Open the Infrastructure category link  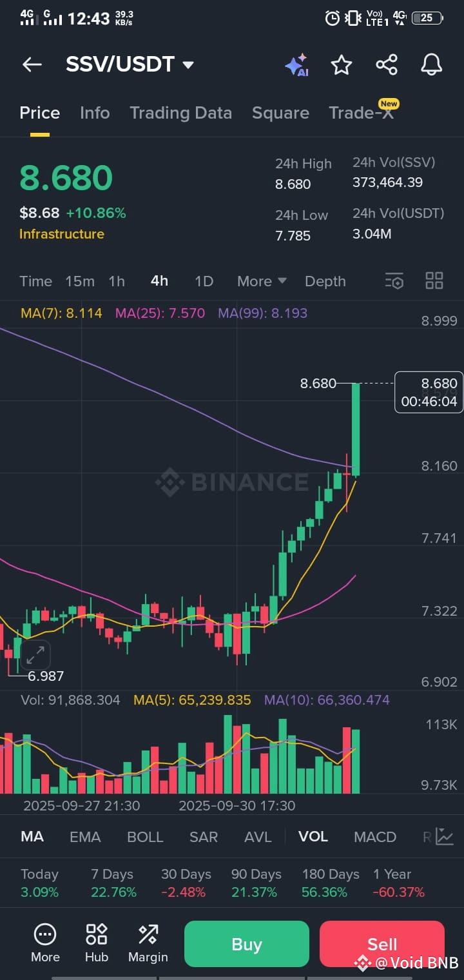pos(62,234)
